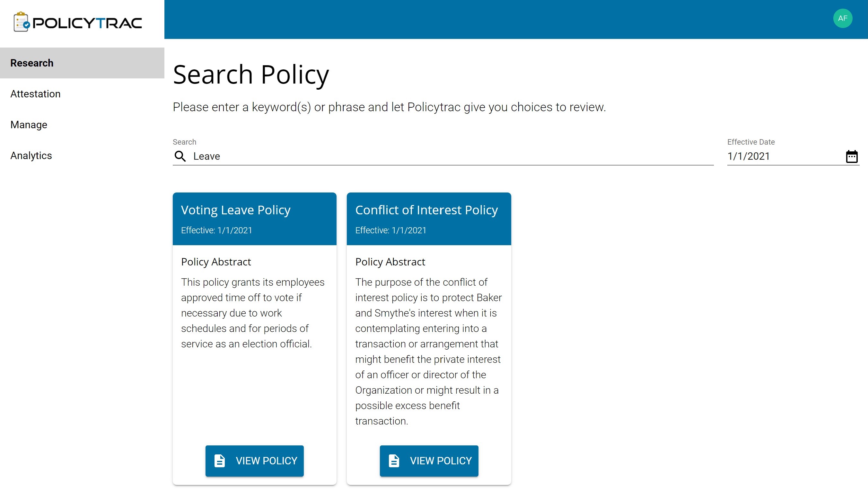Click the Manage navigation menu item
Image resolution: width=868 pixels, height=492 pixels.
(x=29, y=125)
